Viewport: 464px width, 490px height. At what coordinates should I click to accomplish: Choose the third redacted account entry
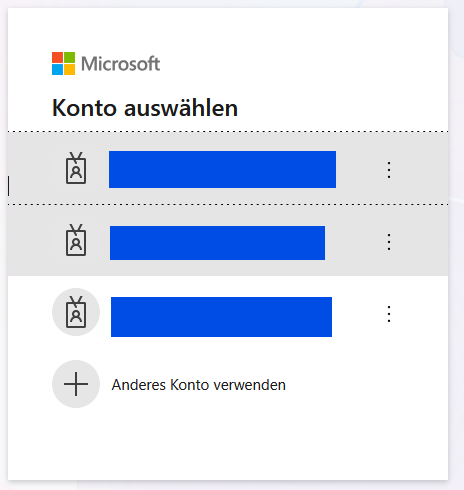[221, 317]
